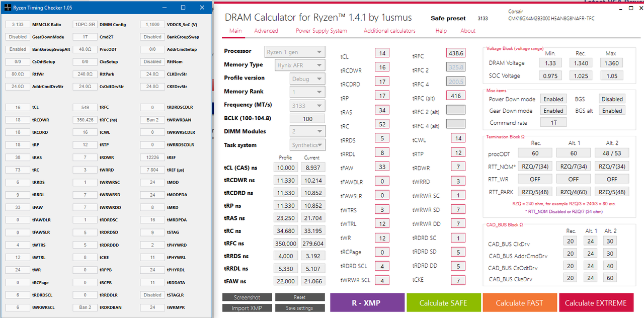The width and height of the screenshot is (644, 318).
Task: Click the Calculate EXTREME button
Action: 596,302
